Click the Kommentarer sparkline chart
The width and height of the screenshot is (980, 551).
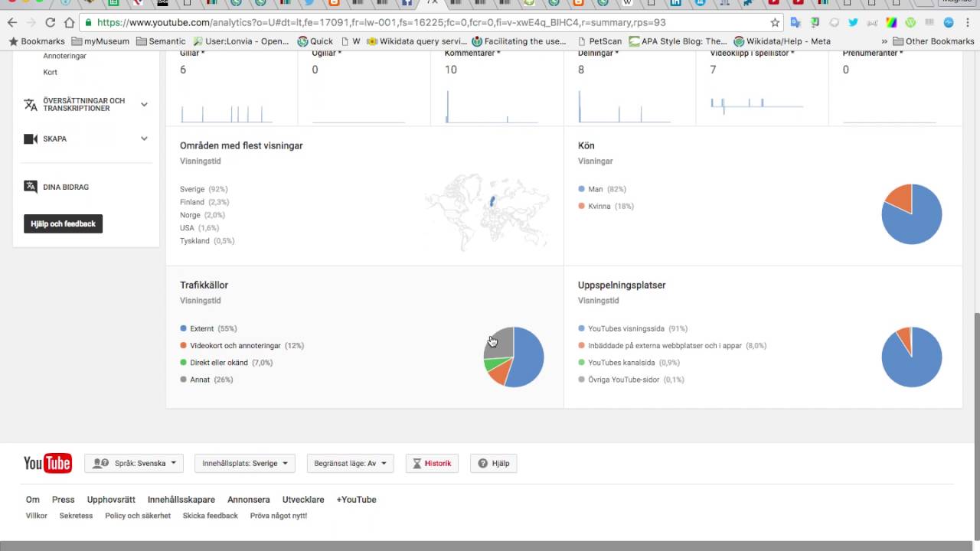pyautogui.click(x=492, y=106)
